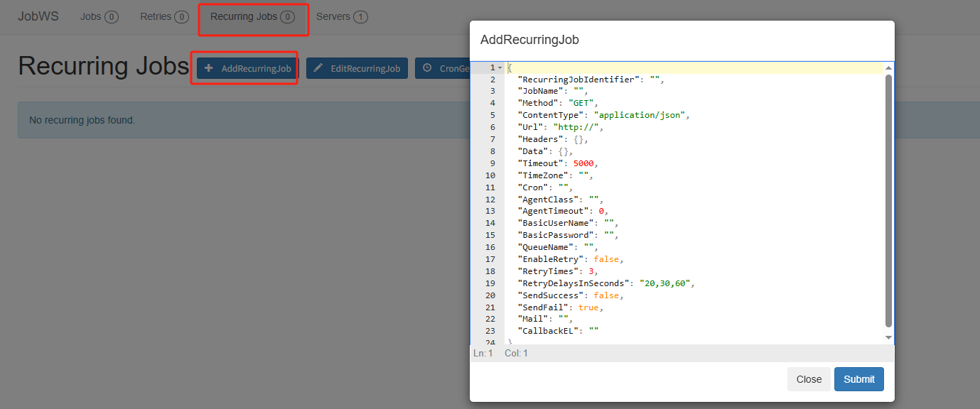
Task: Click the "Mail" line in editor
Action: point(546,319)
